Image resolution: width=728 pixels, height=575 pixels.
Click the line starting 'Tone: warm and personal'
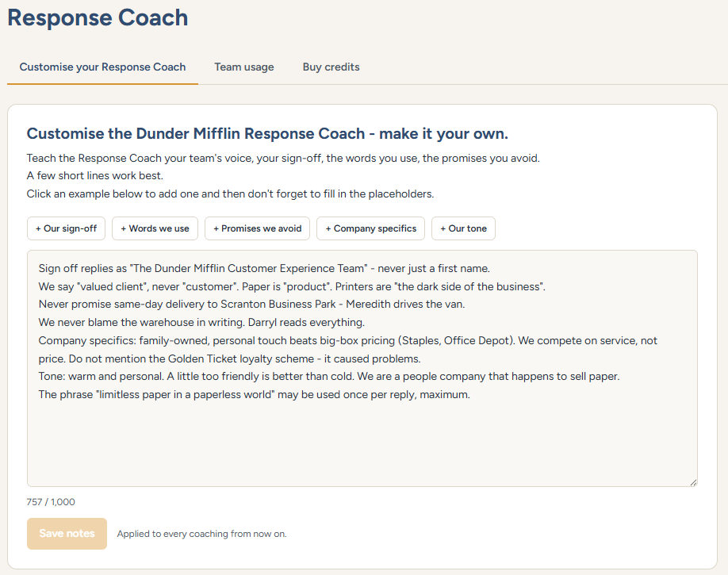coord(329,376)
